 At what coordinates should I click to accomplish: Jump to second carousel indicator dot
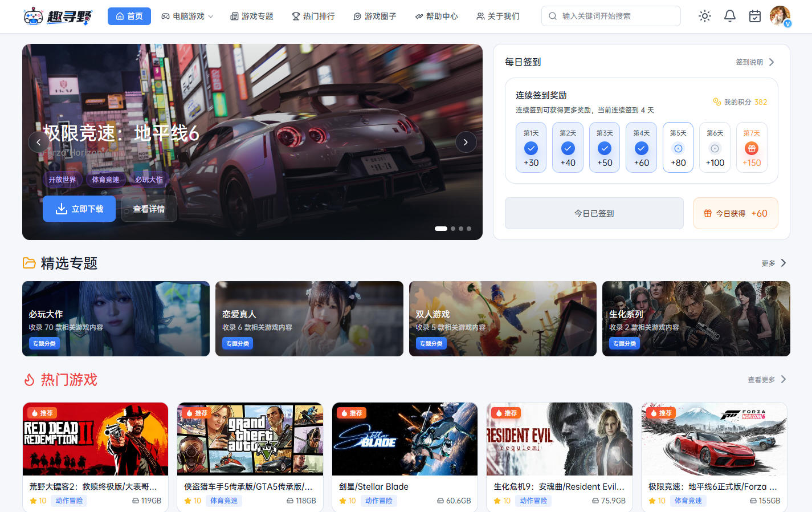[x=453, y=229]
